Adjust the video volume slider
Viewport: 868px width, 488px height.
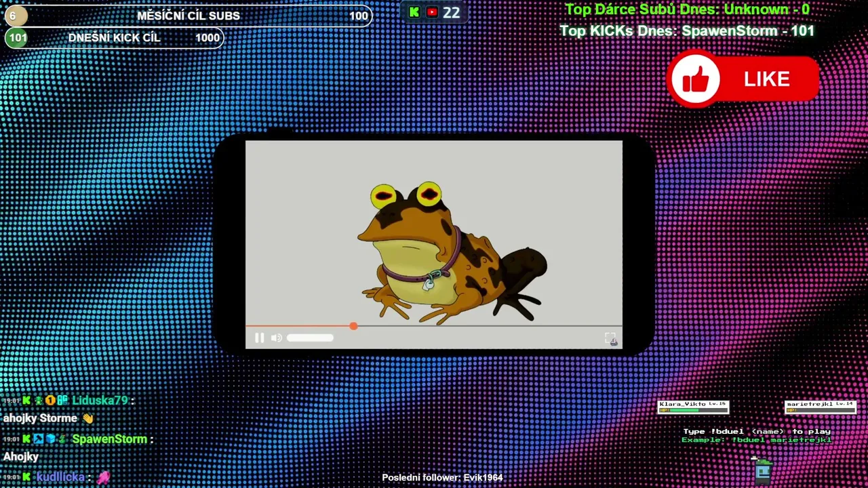coord(310,338)
